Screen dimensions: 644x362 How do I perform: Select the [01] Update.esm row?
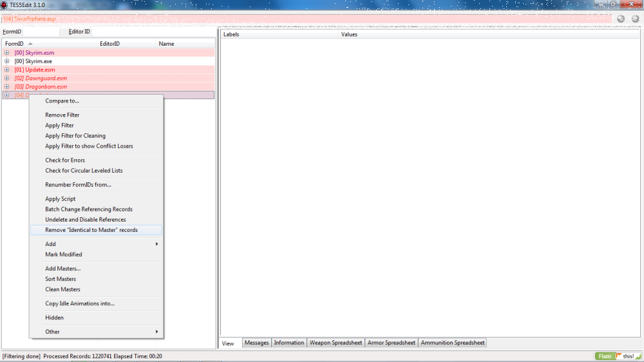click(x=108, y=70)
